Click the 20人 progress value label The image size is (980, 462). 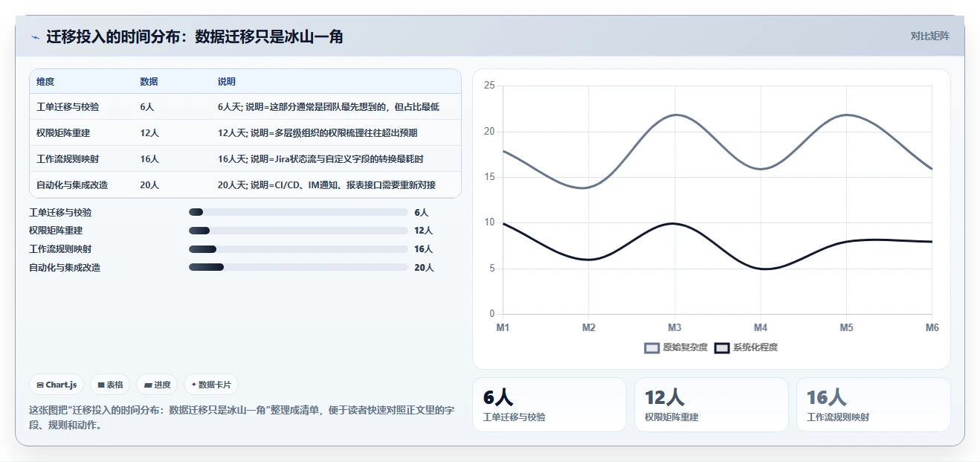[424, 268]
